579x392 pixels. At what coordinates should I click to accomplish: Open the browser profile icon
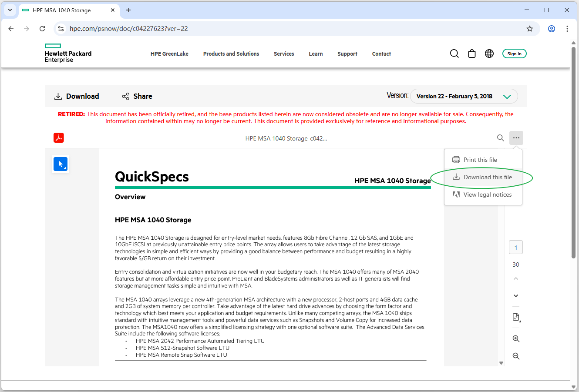552,29
